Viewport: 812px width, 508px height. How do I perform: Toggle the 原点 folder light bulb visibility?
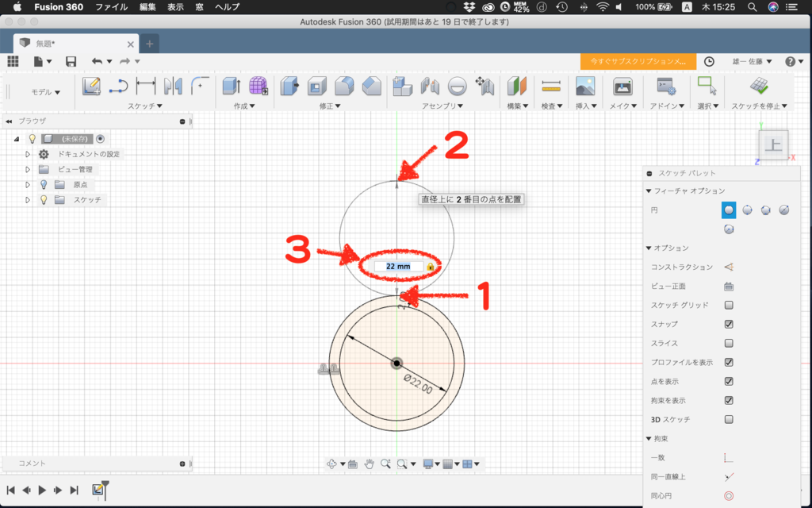click(44, 184)
